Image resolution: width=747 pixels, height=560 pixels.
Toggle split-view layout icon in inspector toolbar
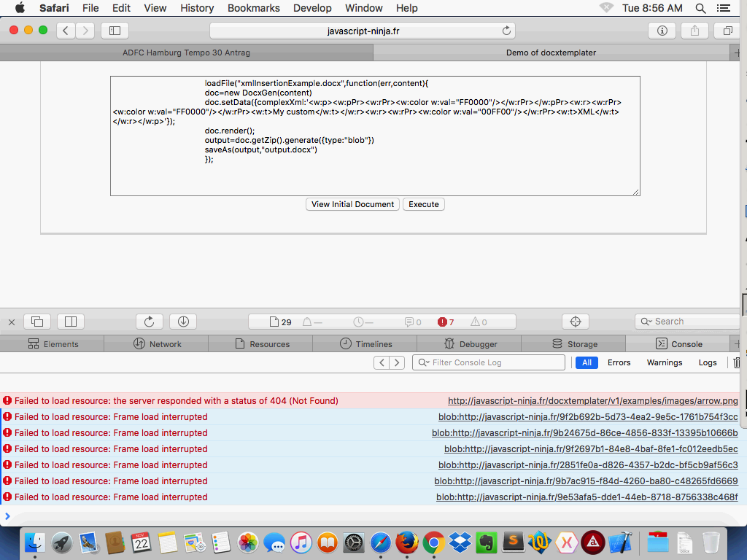click(x=69, y=321)
